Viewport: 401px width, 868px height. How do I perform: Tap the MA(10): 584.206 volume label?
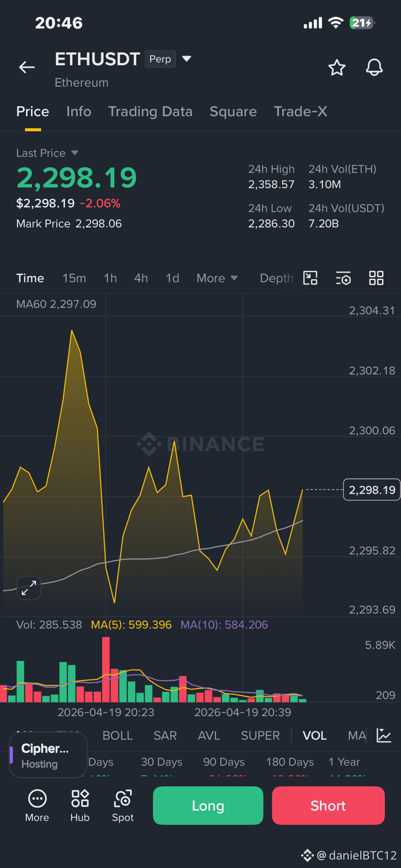(224, 624)
